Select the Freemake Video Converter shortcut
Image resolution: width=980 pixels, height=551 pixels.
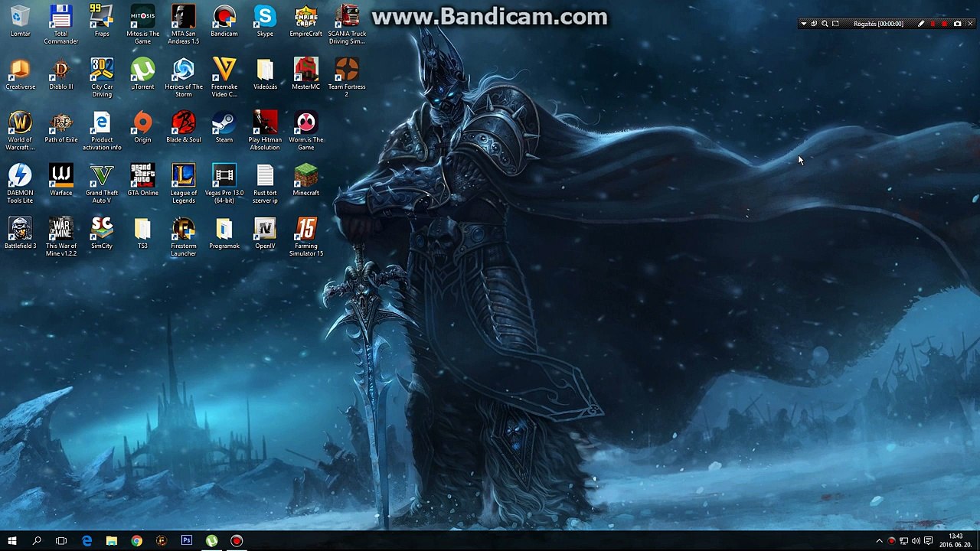tap(224, 77)
